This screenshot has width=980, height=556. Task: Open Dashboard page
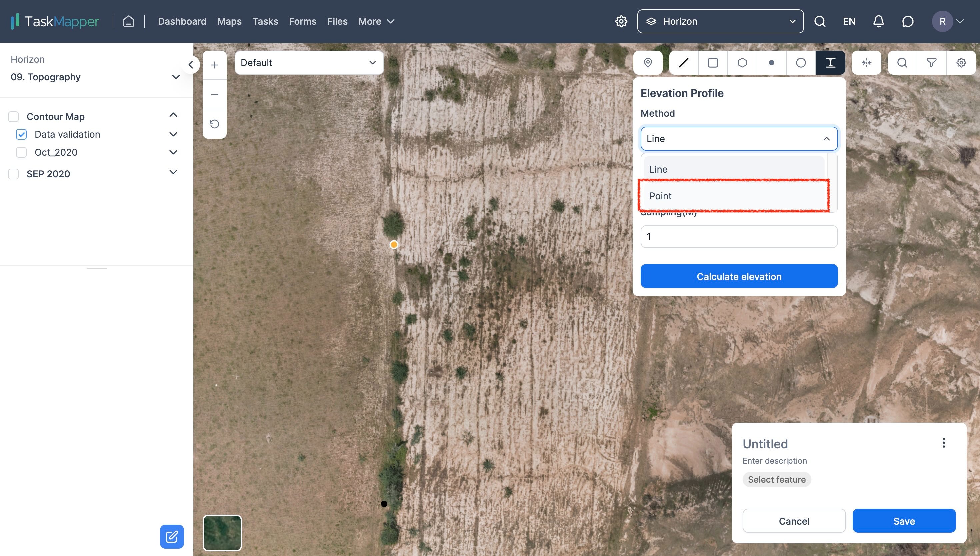pyautogui.click(x=182, y=21)
